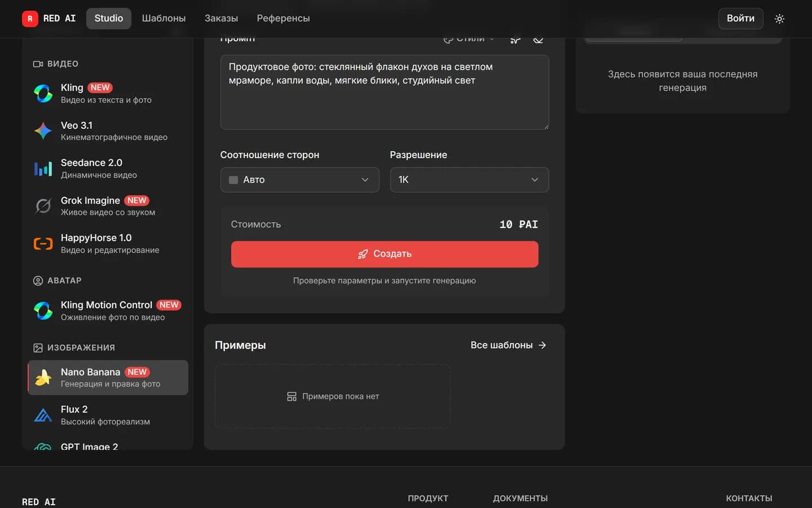Screen dimensions: 812x508
Task: Select the Kling model icon
Action: click(43, 93)
